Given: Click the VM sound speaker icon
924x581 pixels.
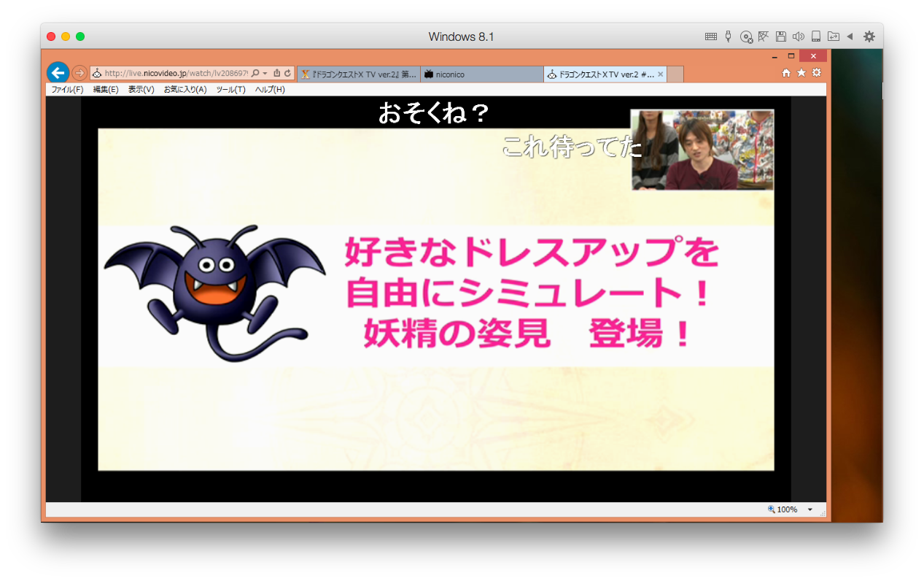Looking at the screenshot, I should 799,36.
